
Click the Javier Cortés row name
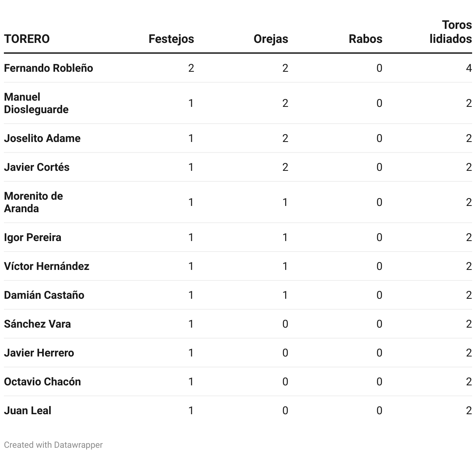37,167
